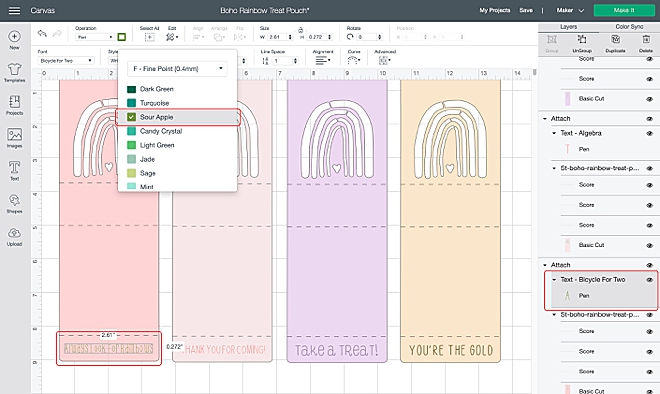Increase the Line Space stepper

click(x=295, y=59)
